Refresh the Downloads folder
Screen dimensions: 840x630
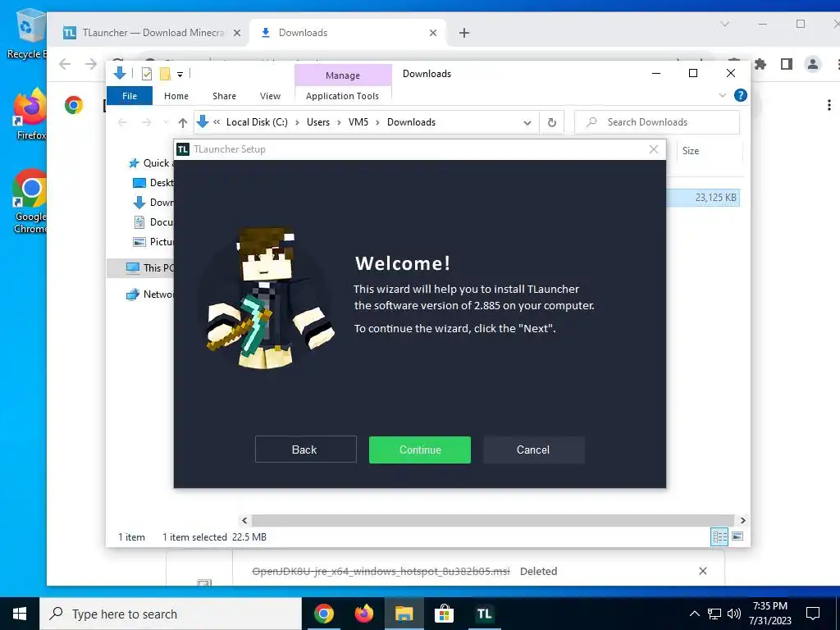(x=552, y=123)
